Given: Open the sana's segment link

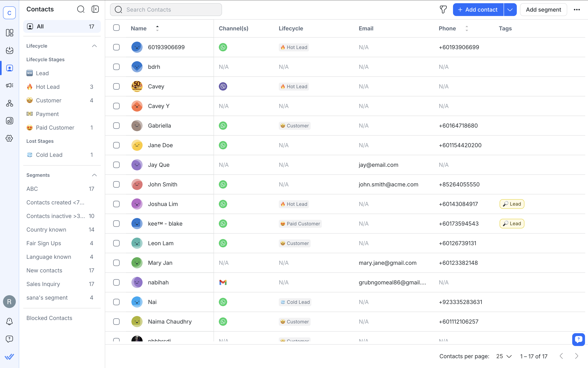Looking at the screenshot, I should (47, 297).
